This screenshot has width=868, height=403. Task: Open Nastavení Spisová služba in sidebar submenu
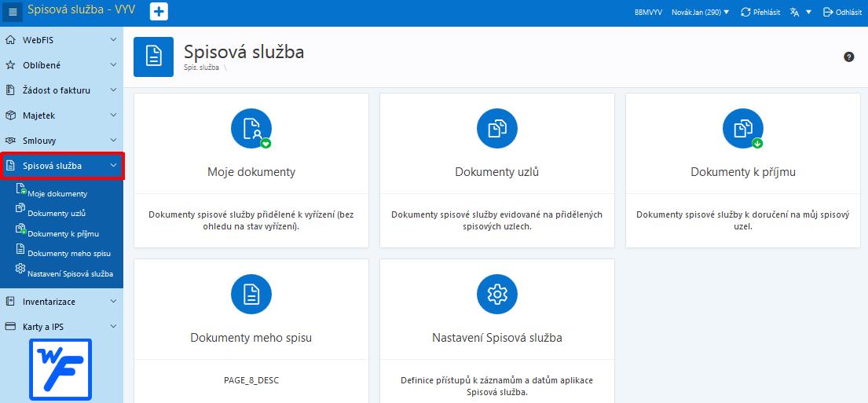click(x=71, y=273)
